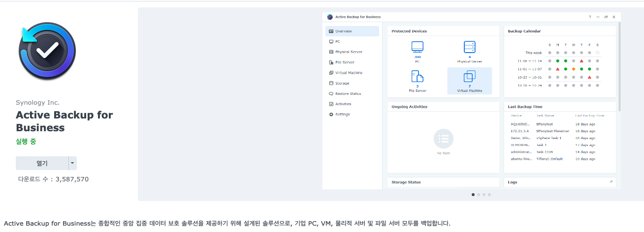Screen dimensions: 644x232
Task: Click the Protected Devices heading
Action: 409,31
